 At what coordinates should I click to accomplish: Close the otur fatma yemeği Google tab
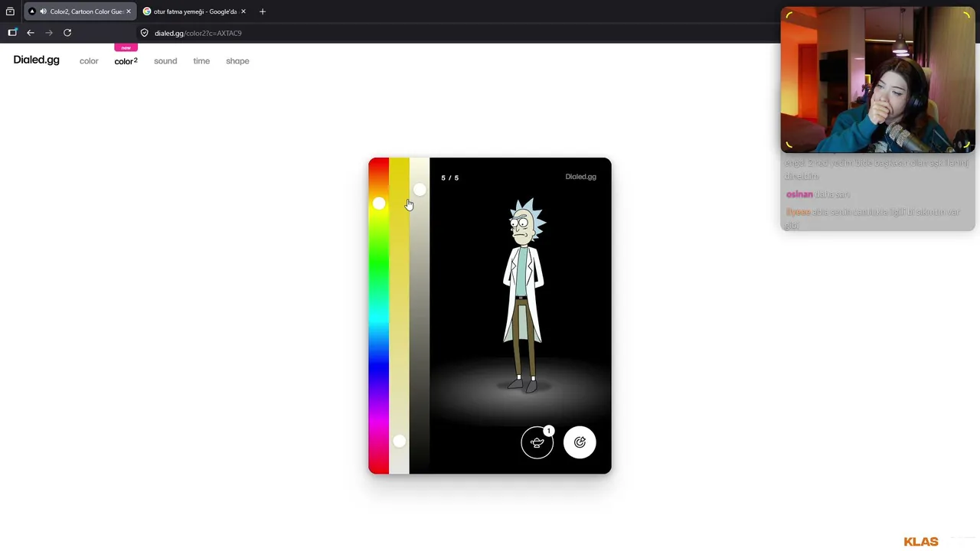(243, 11)
